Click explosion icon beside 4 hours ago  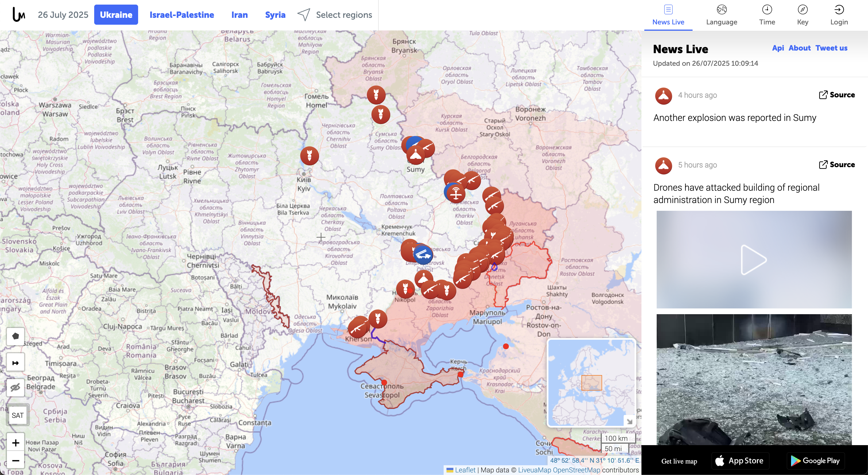664,96
